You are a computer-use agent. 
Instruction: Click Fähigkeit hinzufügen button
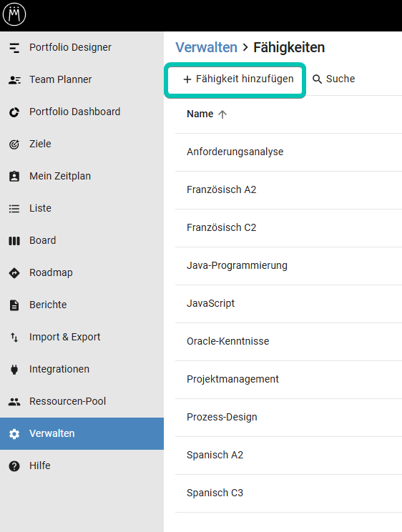pos(235,79)
